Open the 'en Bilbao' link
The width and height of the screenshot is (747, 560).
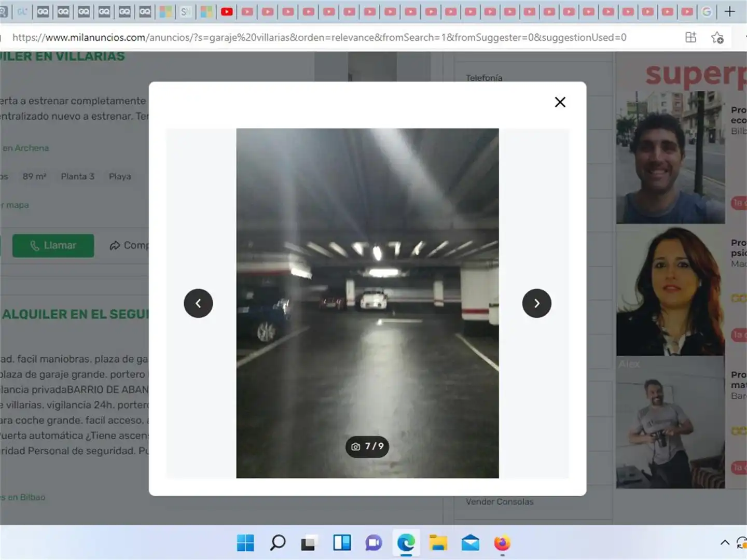pyautogui.click(x=23, y=497)
